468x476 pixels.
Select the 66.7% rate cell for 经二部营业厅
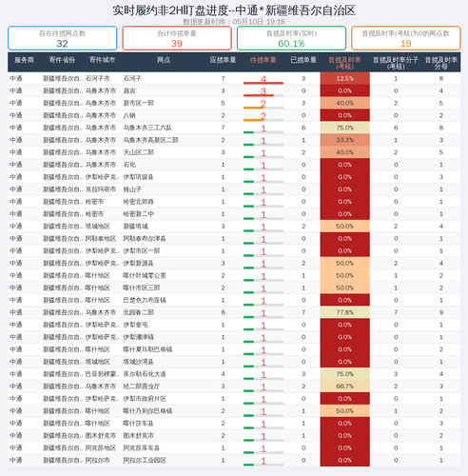(344, 387)
